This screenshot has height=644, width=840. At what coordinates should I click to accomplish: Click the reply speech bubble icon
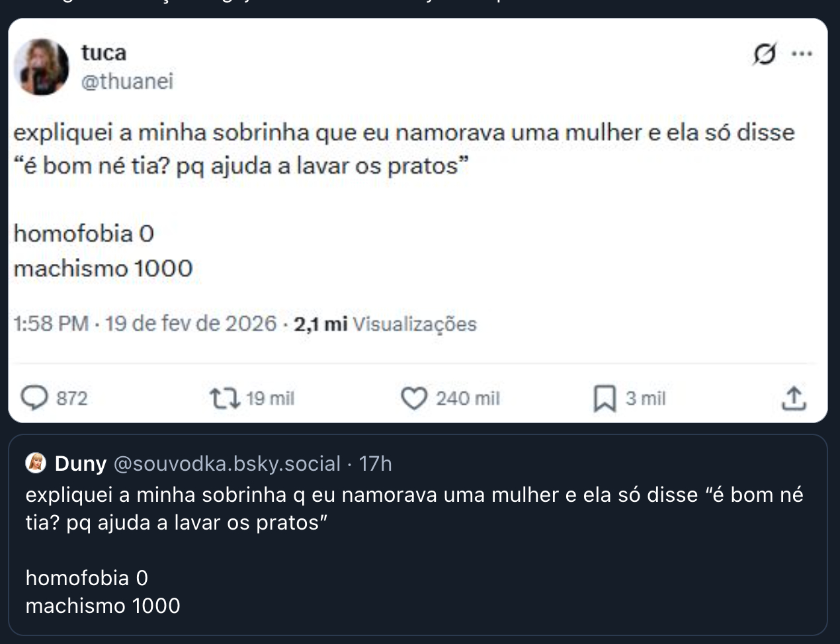point(34,398)
